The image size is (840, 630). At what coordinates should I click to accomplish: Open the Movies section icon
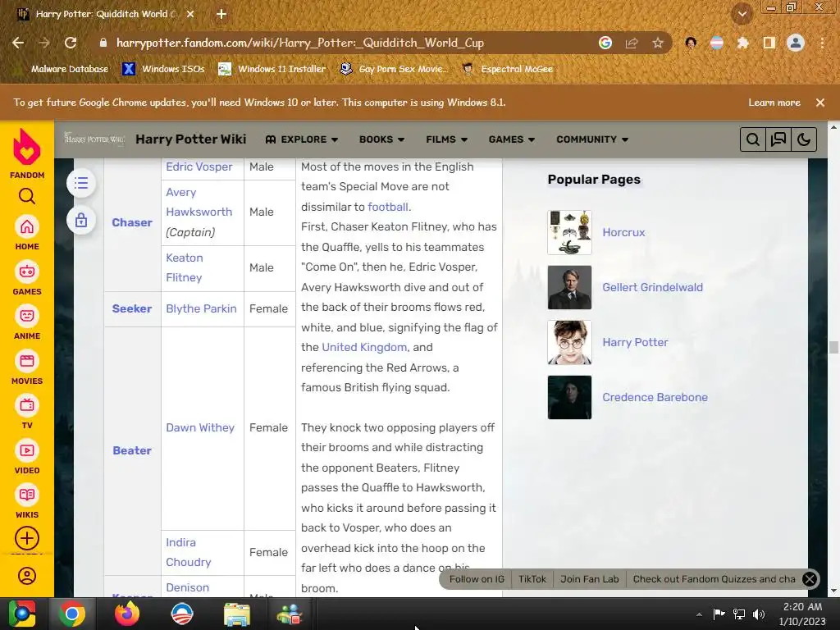click(27, 361)
